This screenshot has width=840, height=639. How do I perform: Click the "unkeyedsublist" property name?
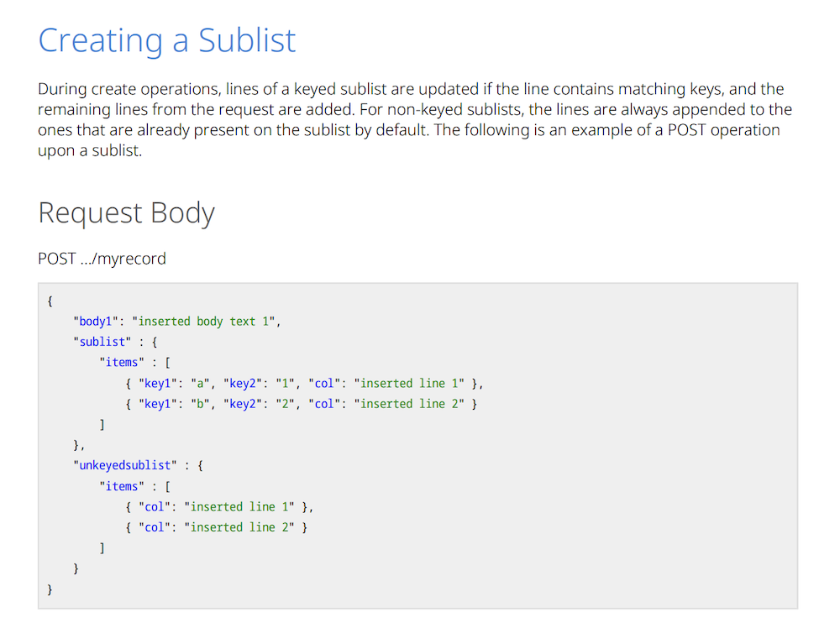click(x=124, y=465)
